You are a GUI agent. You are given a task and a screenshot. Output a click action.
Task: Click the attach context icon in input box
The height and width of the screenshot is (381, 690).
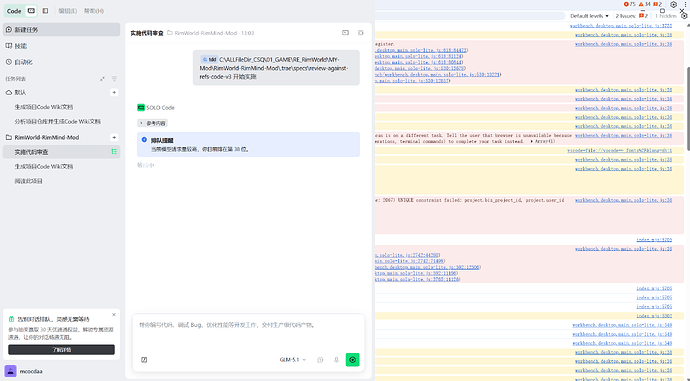(144, 360)
